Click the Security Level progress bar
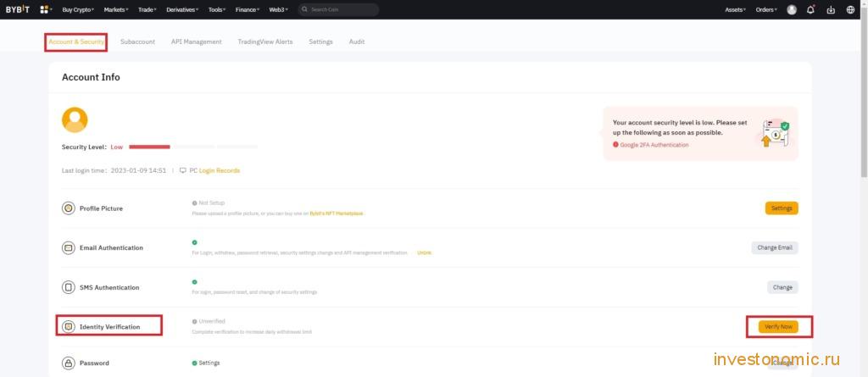This screenshot has width=868, height=377. (x=193, y=147)
